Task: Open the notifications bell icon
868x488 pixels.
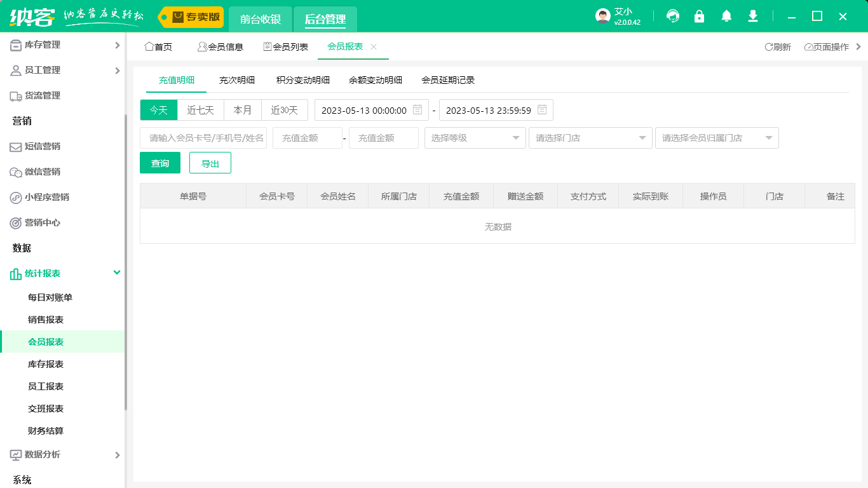Action: [726, 16]
